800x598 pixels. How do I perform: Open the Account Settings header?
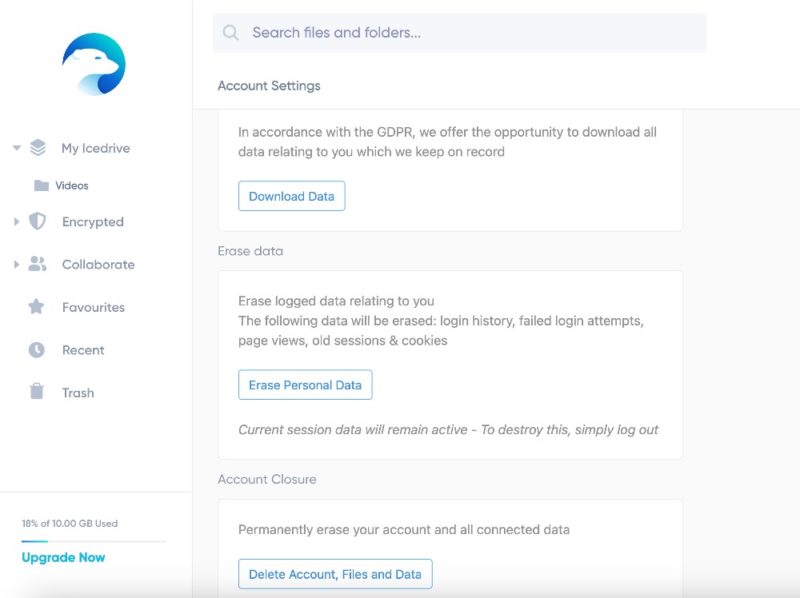coord(269,86)
